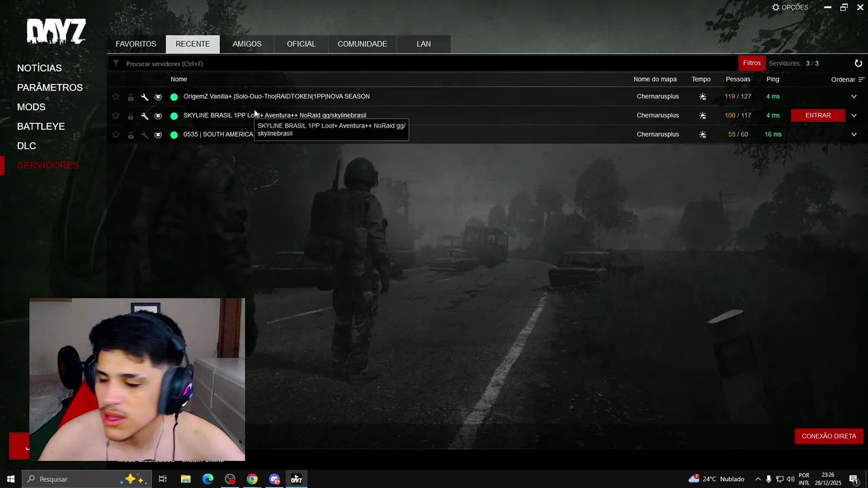The width and height of the screenshot is (868, 488).
Task: Switch to the RECENTE tab
Action: point(193,44)
